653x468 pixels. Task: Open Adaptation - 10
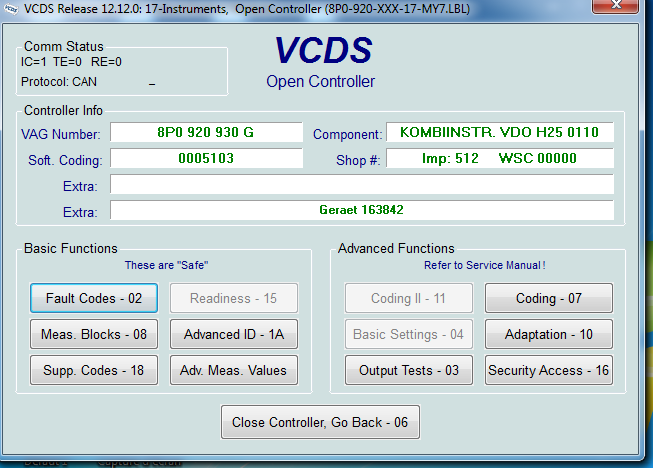(x=548, y=334)
